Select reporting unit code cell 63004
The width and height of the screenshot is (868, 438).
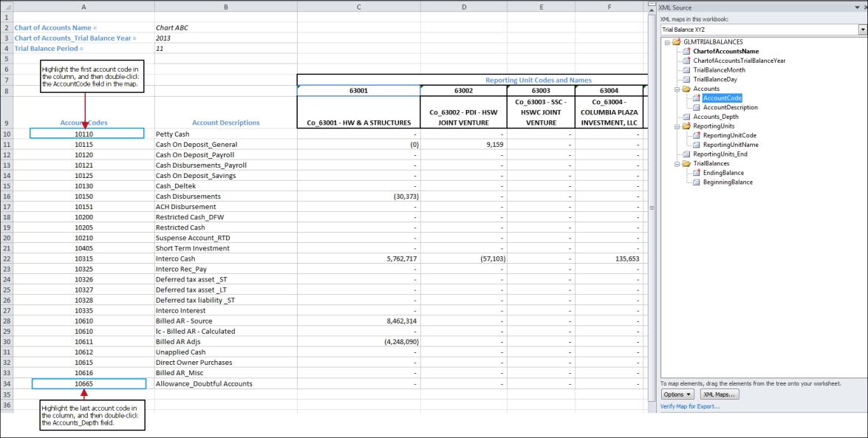click(x=609, y=90)
